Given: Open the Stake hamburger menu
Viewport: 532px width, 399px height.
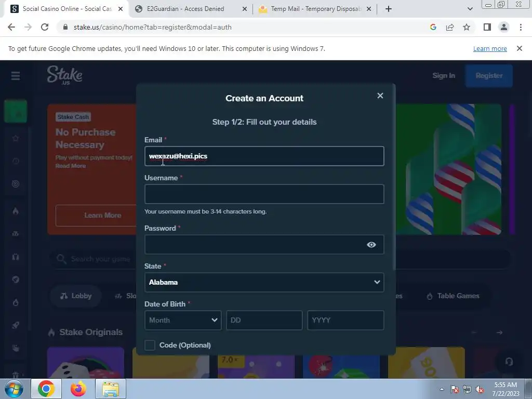Looking at the screenshot, I should pyautogui.click(x=15, y=76).
